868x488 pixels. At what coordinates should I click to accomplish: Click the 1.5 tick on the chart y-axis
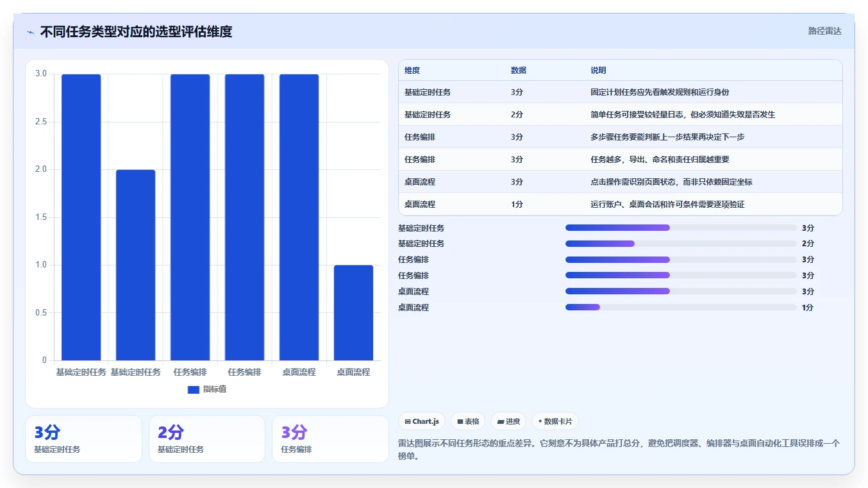41,217
